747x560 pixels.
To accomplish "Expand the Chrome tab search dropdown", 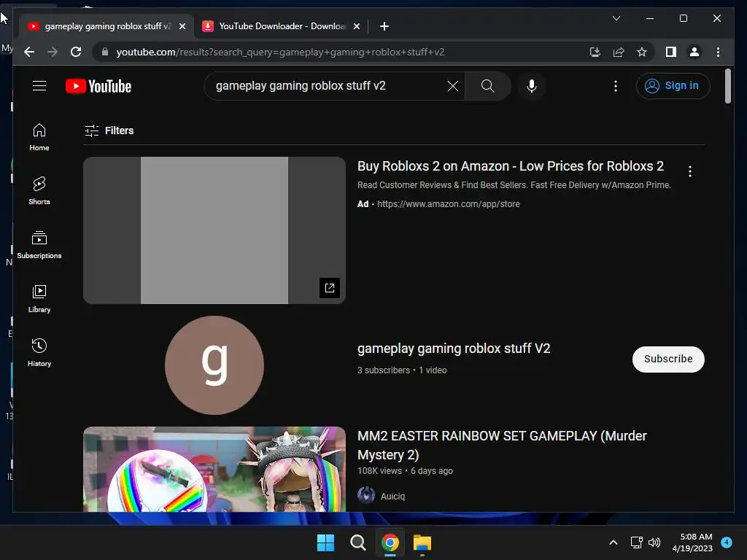I will (616, 18).
